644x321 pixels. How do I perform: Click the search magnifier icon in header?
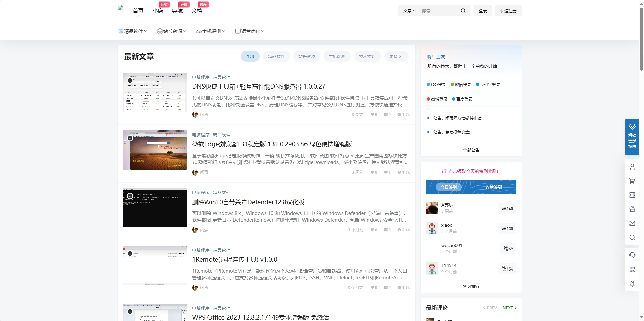click(463, 11)
